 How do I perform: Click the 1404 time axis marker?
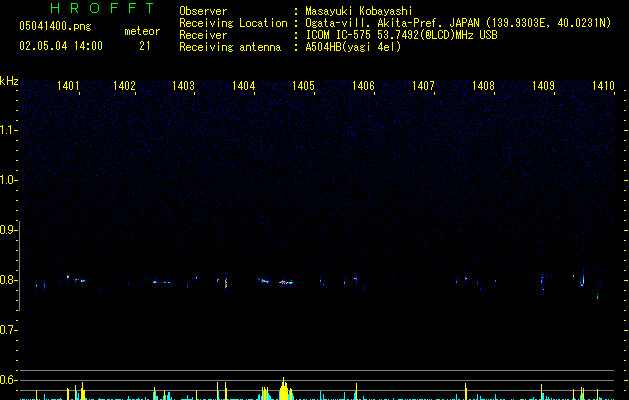point(243,86)
